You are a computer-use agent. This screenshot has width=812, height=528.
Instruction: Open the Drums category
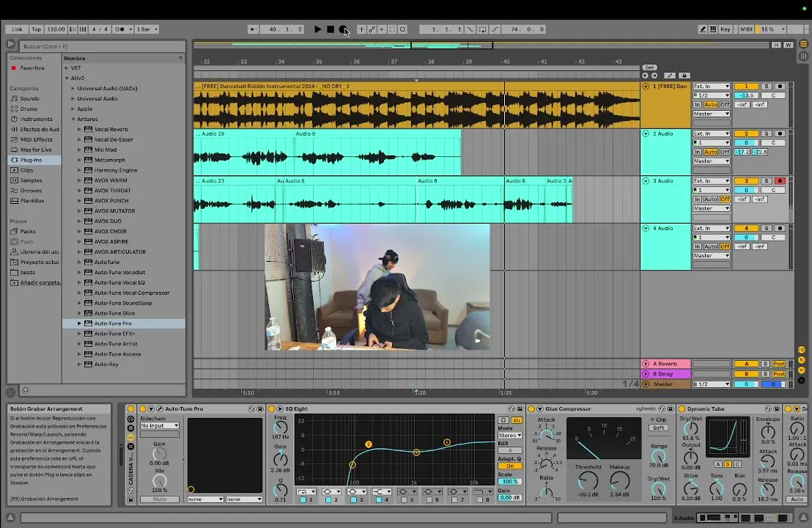(x=29, y=109)
